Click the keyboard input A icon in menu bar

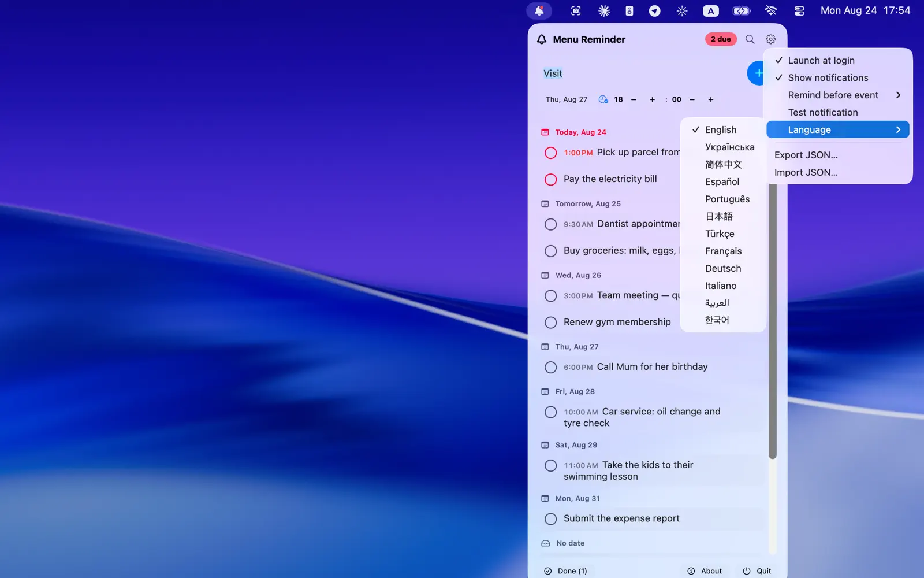tap(711, 10)
